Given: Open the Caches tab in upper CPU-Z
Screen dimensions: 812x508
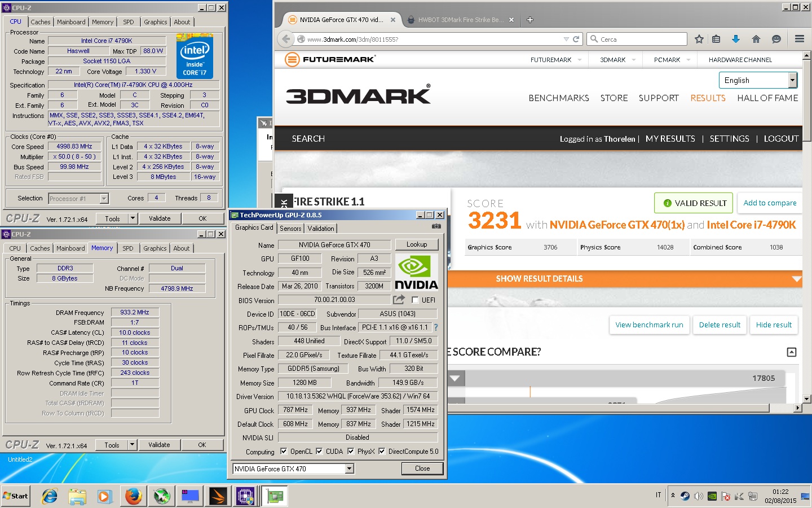Looking at the screenshot, I should click(41, 22).
